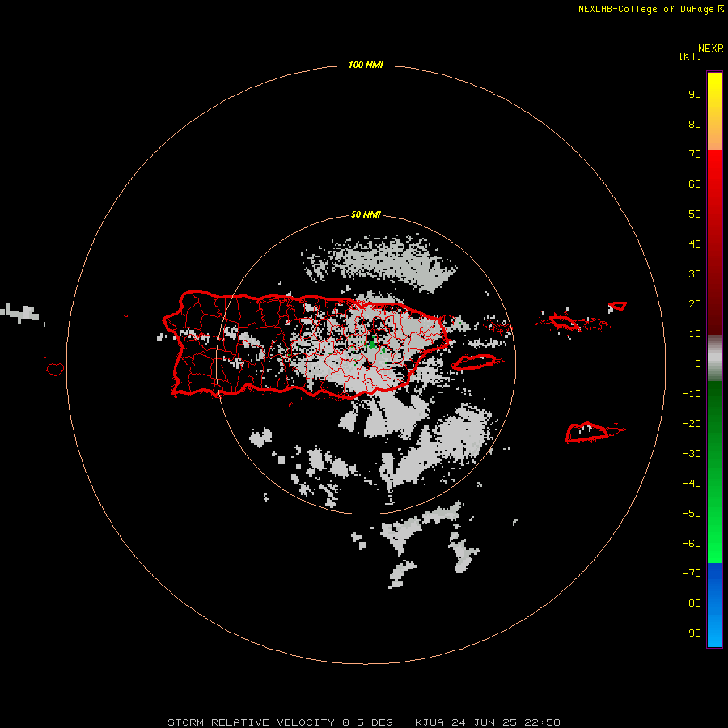The width and height of the screenshot is (728, 728).
Task: Click the -50 scale value
Action: pos(692,514)
